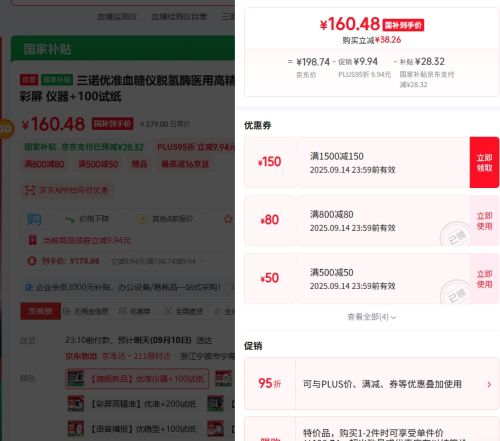Use the 满500减50 coupon now
The height and width of the screenshot is (441, 500).
pyautogui.click(x=484, y=279)
